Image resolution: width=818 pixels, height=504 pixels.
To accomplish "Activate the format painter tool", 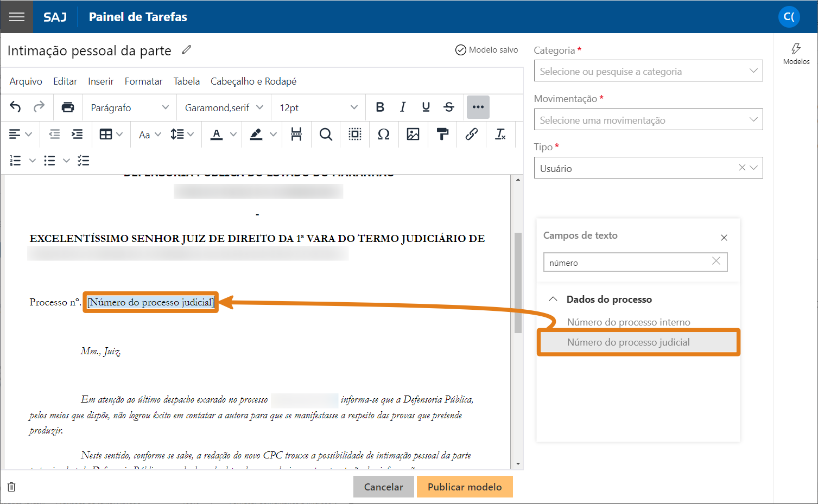I will pyautogui.click(x=442, y=134).
